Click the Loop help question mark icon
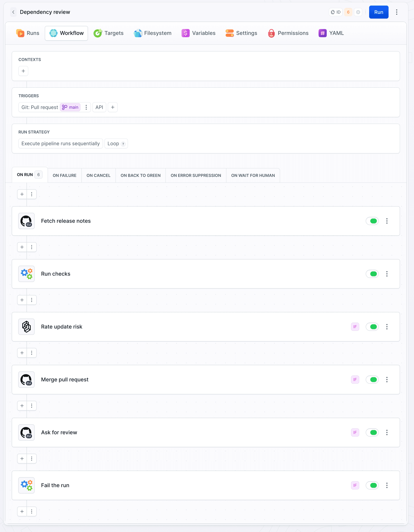The height and width of the screenshot is (532, 414). (123, 144)
